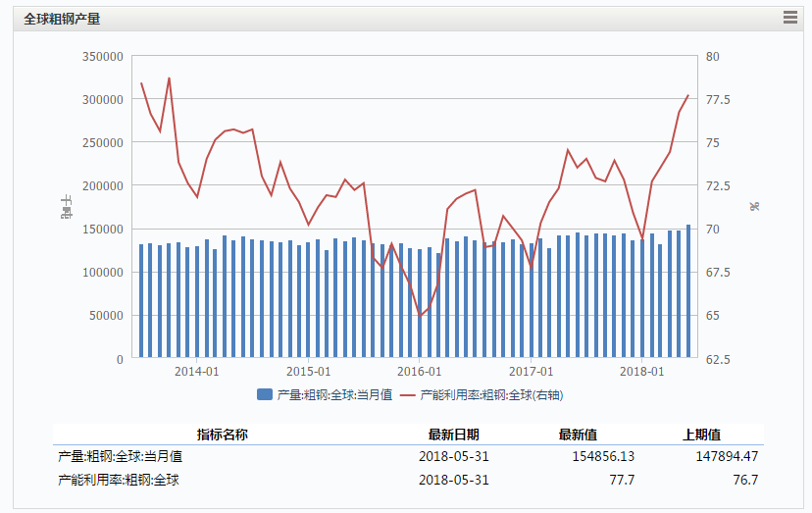The image size is (812, 513).
Task: Click the red line legend marker
Action: [x=408, y=394]
